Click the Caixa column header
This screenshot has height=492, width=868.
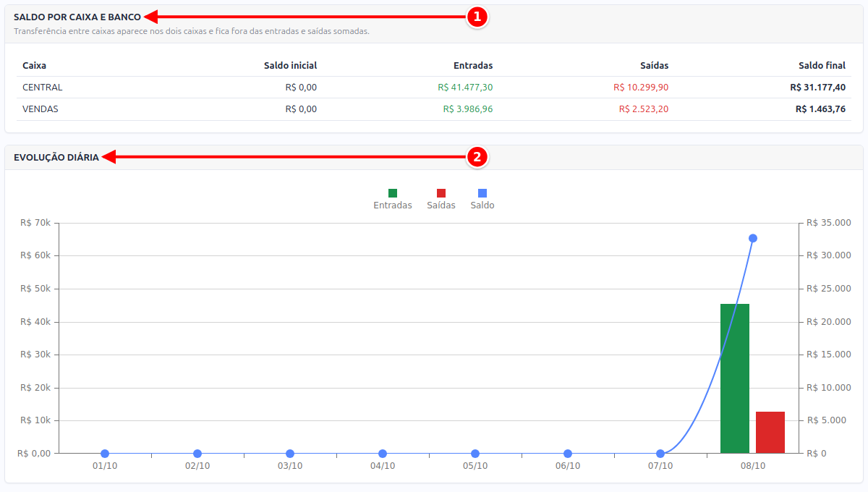35,66
